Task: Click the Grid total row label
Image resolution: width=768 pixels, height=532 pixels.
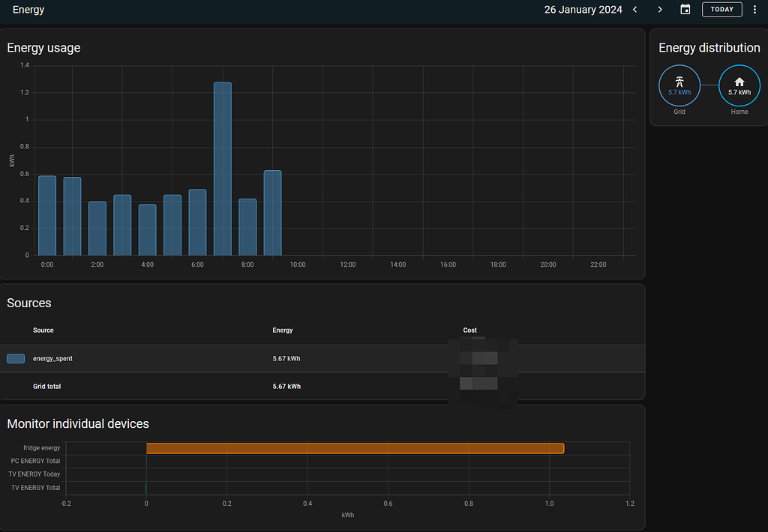Action: pos(47,387)
